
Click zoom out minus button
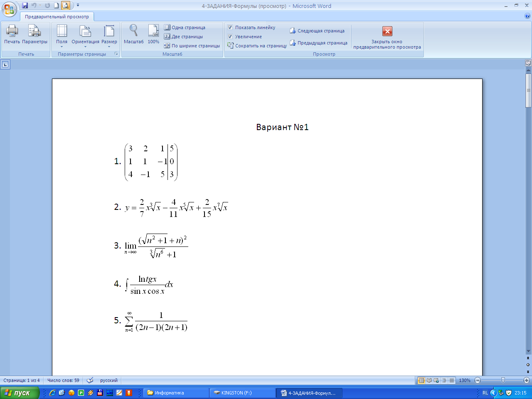[x=478, y=380]
